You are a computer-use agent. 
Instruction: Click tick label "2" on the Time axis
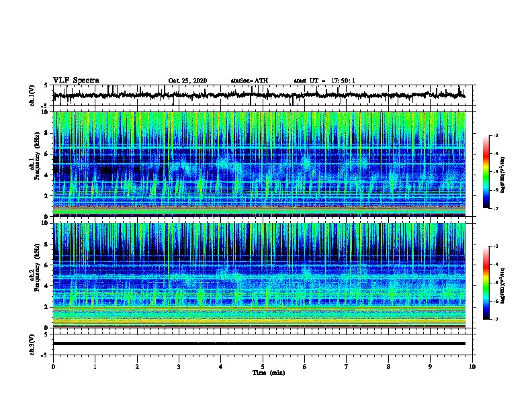137,367
